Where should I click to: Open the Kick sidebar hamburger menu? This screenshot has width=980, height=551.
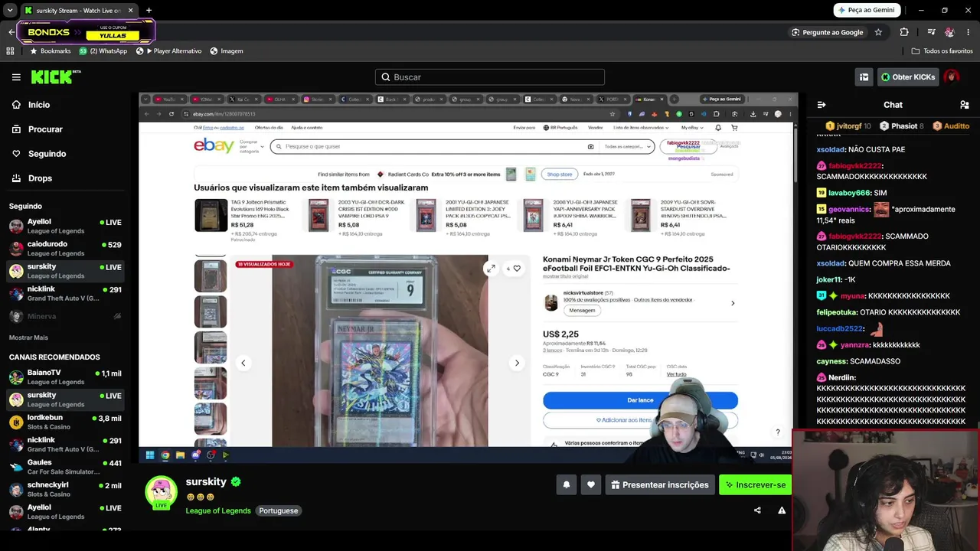click(16, 77)
